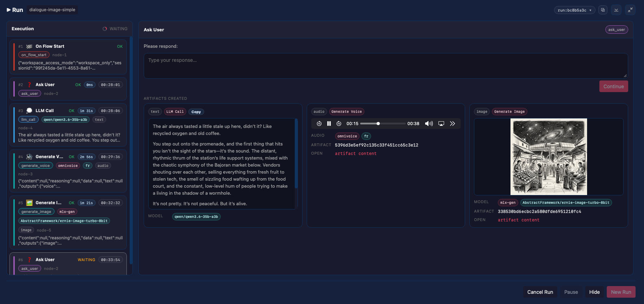Screen dimensions: 644x304
Task: Click in the Type your response field
Action: 386,66
